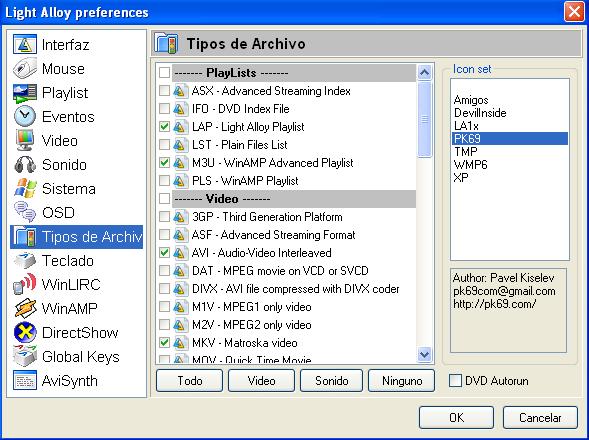This screenshot has height=440, width=589.
Task: Check the 3GP Third Generation Platform box
Action: 164,216
